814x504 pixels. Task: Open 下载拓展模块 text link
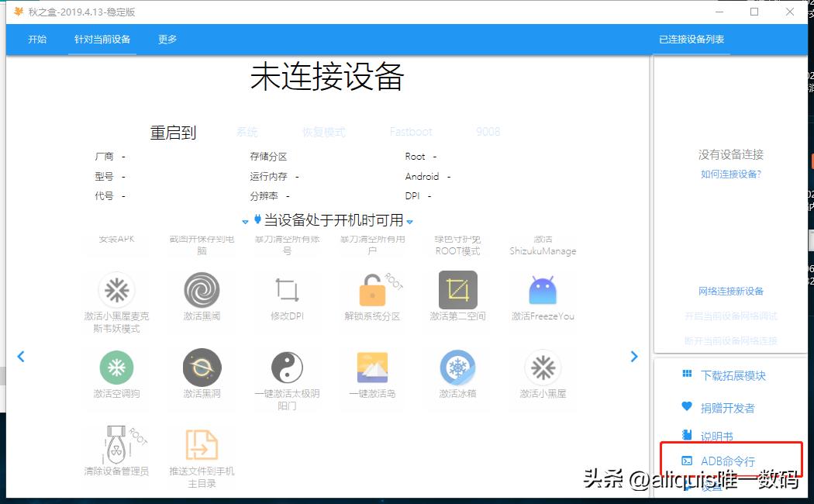(733, 375)
